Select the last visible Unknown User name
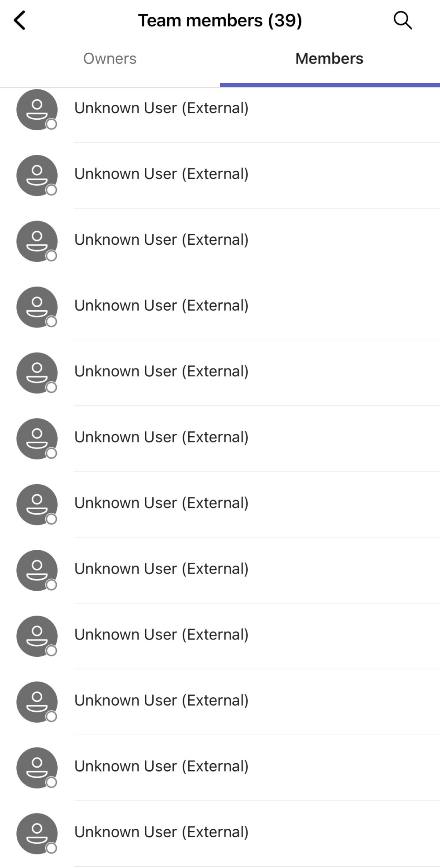Image resolution: width=440 pixels, height=868 pixels. pyautogui.click(x=161, y=832)
